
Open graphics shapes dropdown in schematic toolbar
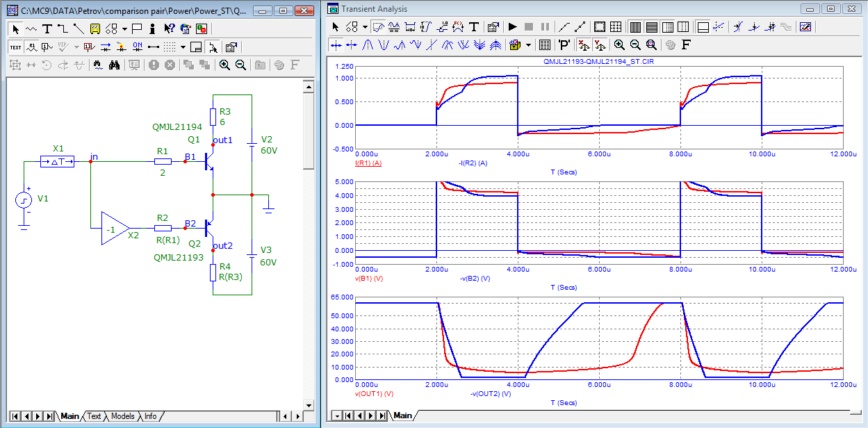(x=124, y=28)
